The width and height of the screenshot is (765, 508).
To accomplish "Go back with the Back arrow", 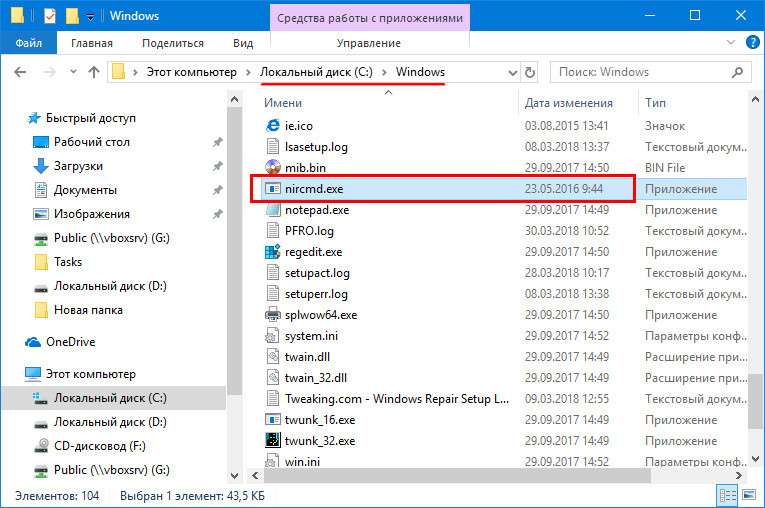I will 20,72.
